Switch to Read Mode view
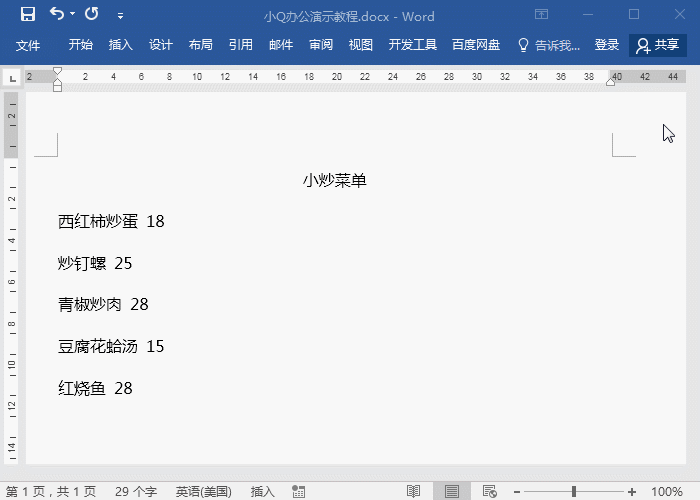The height and width of the screenshot is (500, 700). pos(413,492)
